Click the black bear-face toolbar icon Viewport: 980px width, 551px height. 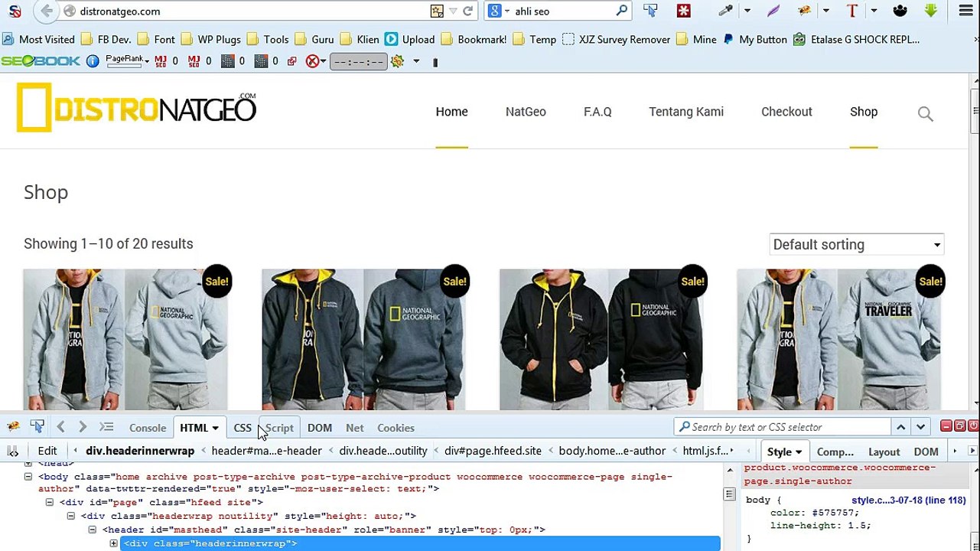(900, 11)
